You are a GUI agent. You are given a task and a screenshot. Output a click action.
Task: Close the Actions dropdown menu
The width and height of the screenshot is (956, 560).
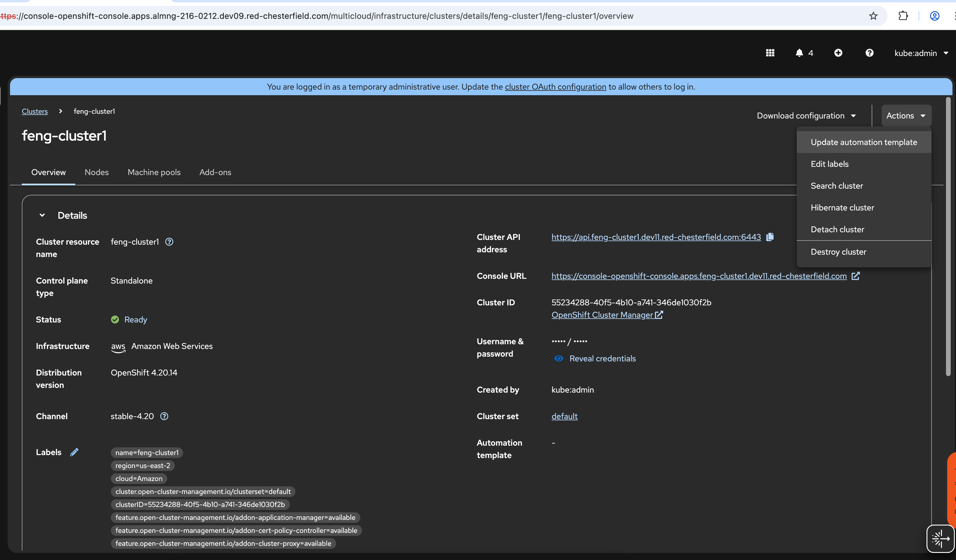point(906,116)
